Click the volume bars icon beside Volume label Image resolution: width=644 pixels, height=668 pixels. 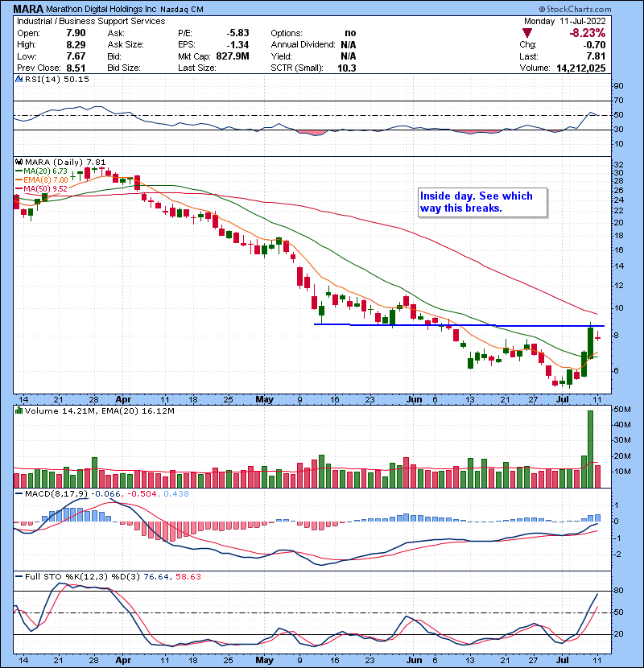point(19,410)
